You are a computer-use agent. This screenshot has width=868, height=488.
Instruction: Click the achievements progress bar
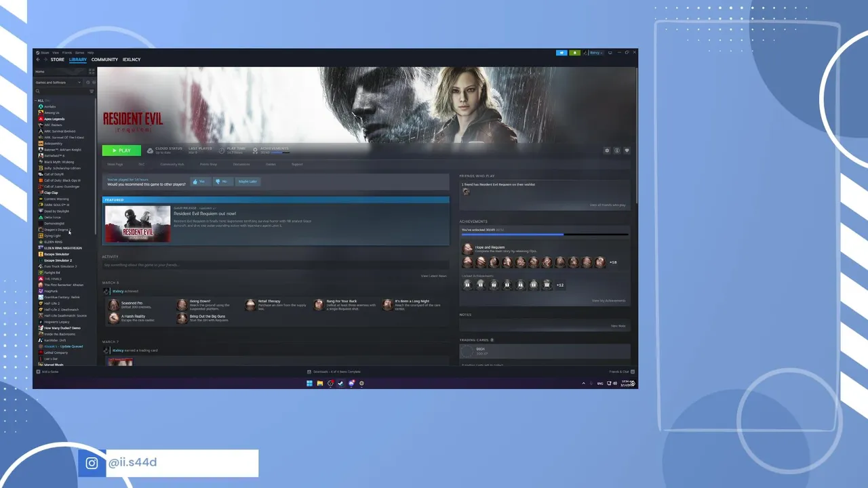click(545, 235)
